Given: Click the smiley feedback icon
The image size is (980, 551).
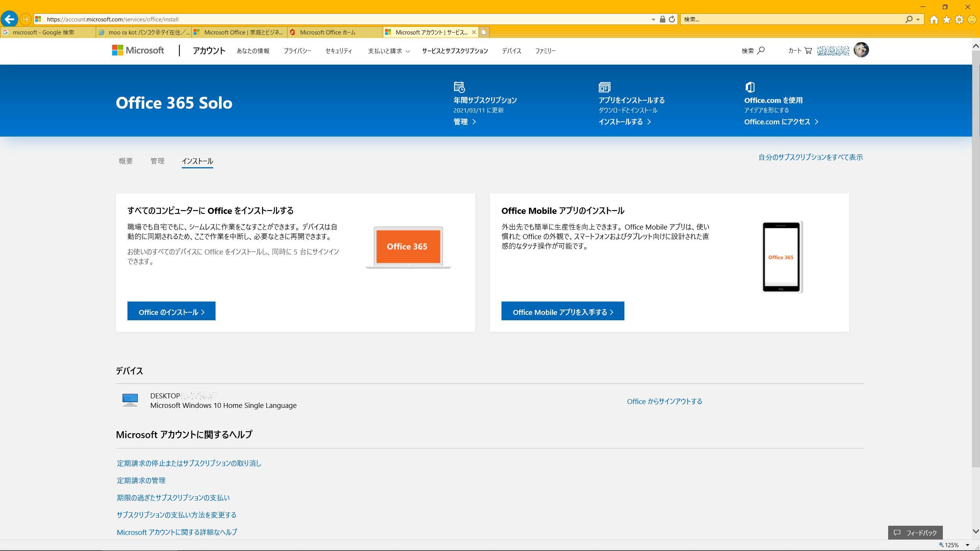Looking at the screenshot, I should [x=972, y=19].
